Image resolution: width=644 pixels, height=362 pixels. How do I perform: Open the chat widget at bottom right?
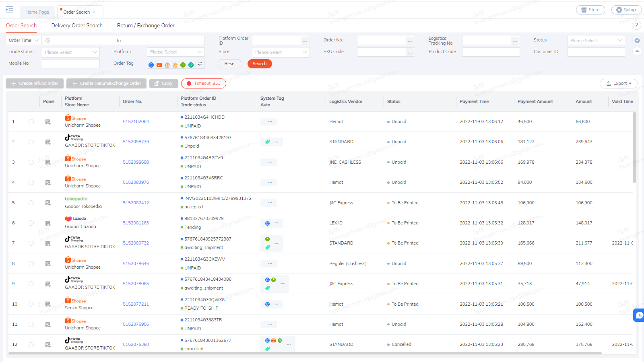coord(638,315)
